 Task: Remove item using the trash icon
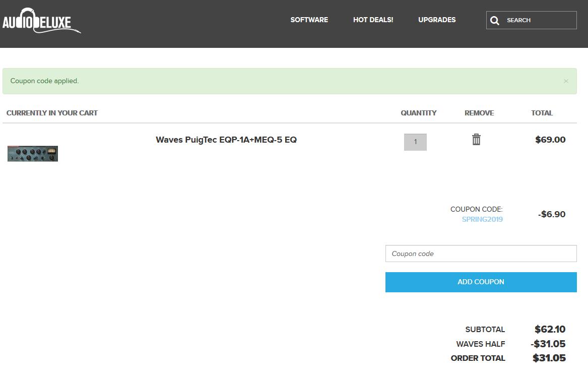click(476, 139)
